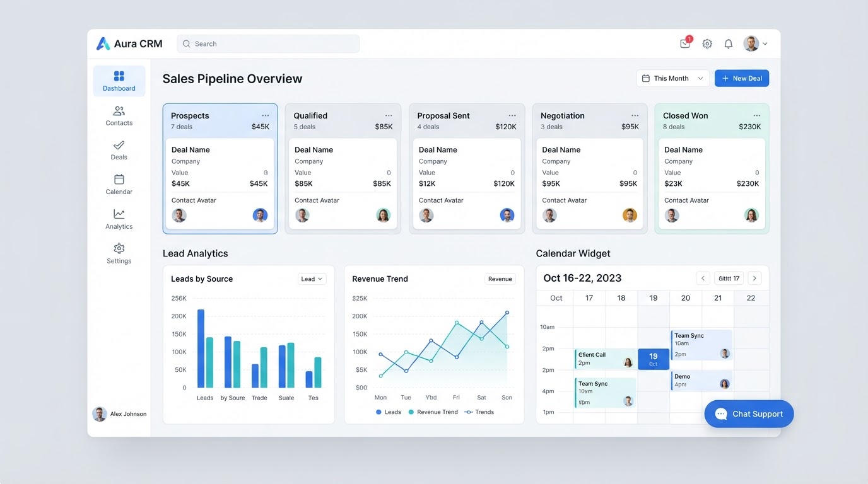This screenshot has width=868, height=484.
Task: Toggle Leads legend item in Revenue Trend
Action: 389,412
